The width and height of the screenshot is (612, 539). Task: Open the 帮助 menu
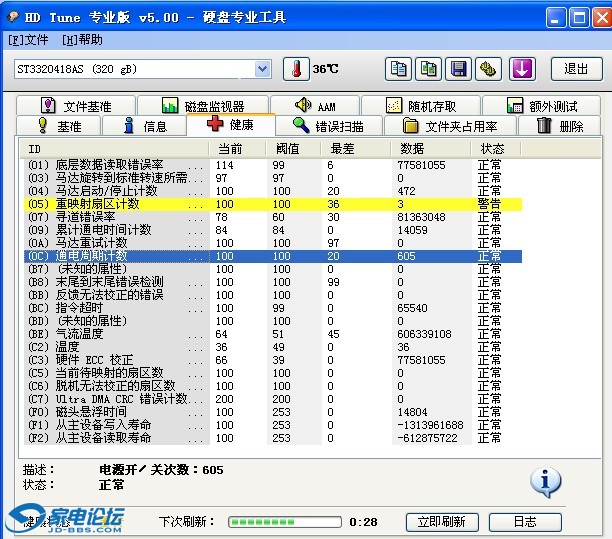pos(82,40)
